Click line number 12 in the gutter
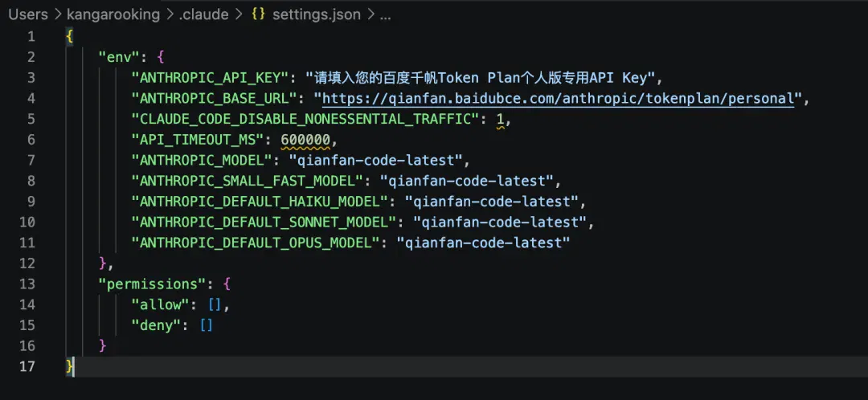 point(27,263)
